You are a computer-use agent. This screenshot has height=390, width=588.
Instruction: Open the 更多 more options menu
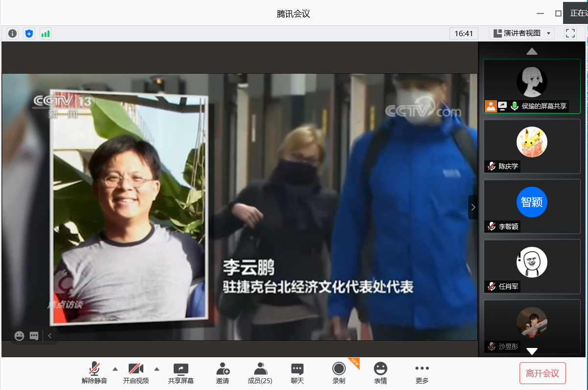422,373
